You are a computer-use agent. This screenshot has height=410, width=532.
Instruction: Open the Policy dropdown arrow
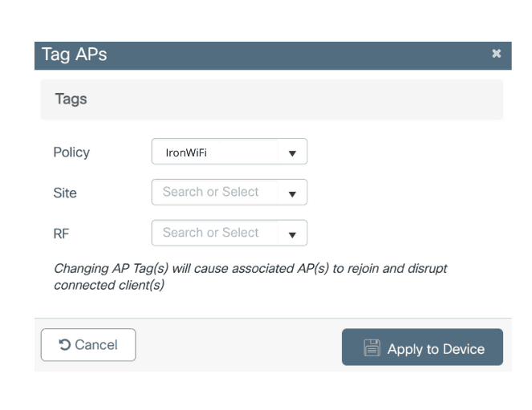292,152
